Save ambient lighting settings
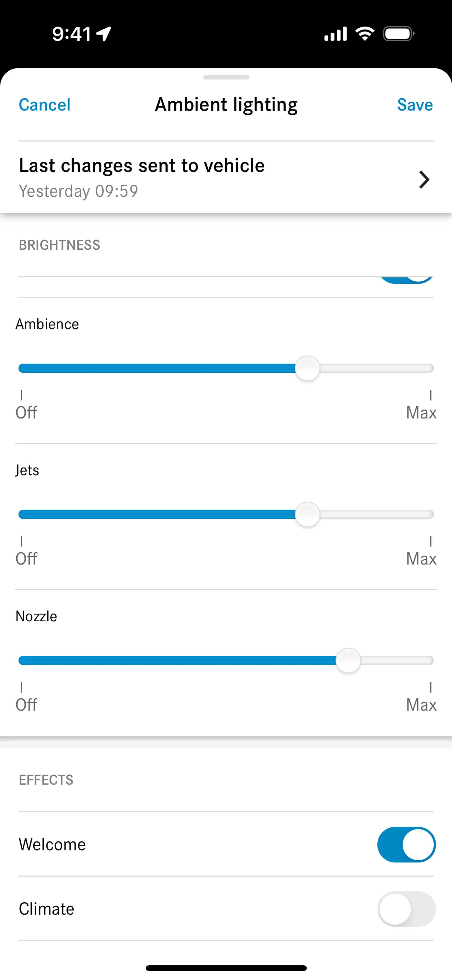Screen dimensions: 452x980 click(415, 105)
